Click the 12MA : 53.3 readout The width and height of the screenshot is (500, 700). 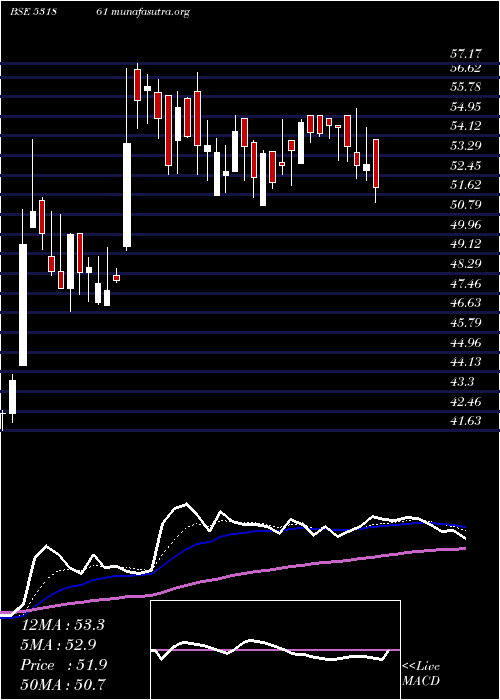point(62,625)
